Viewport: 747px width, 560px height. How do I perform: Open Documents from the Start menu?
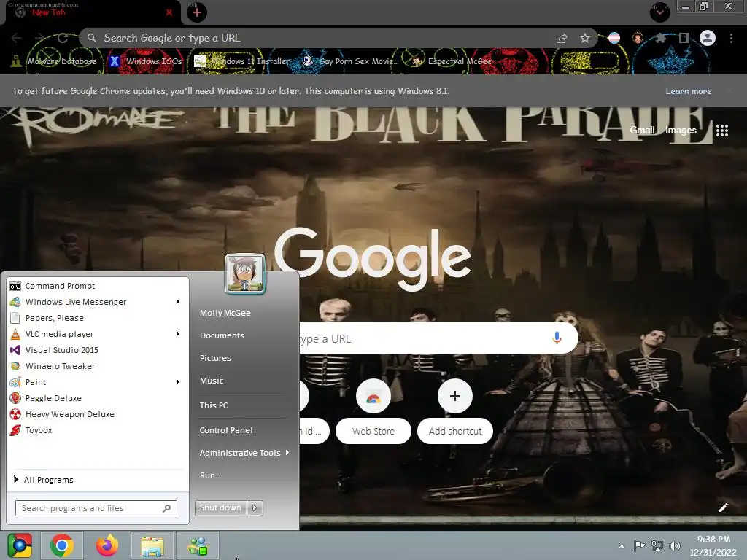click(222, 335)
